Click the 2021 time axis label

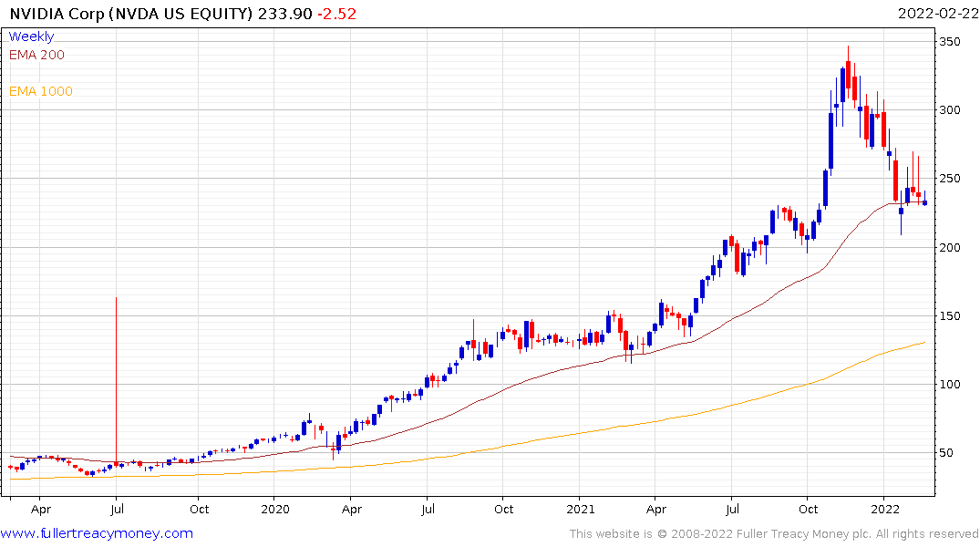click(x=580, y=509)
